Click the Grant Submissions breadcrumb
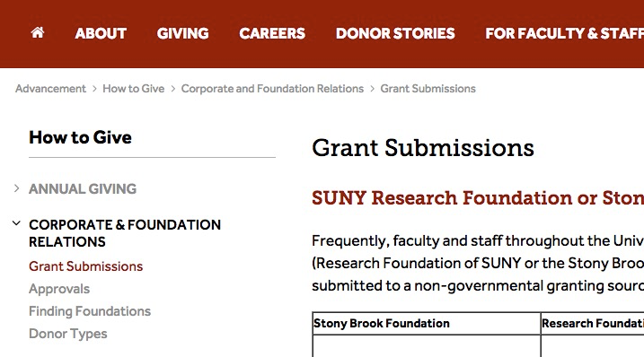Screen dimensions: 644x357 [428, 89]
